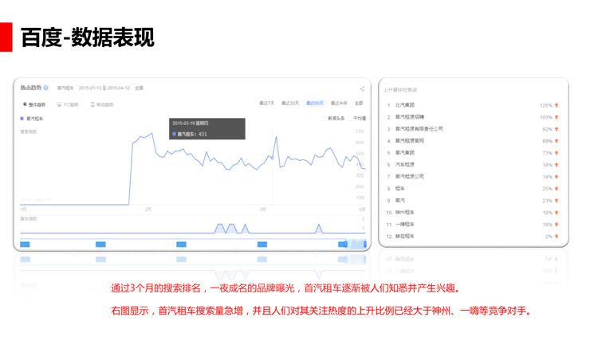Click the keyword 一嗨租车 in row 11
Viewport: 598px width, 364px height.
point(404,224)
